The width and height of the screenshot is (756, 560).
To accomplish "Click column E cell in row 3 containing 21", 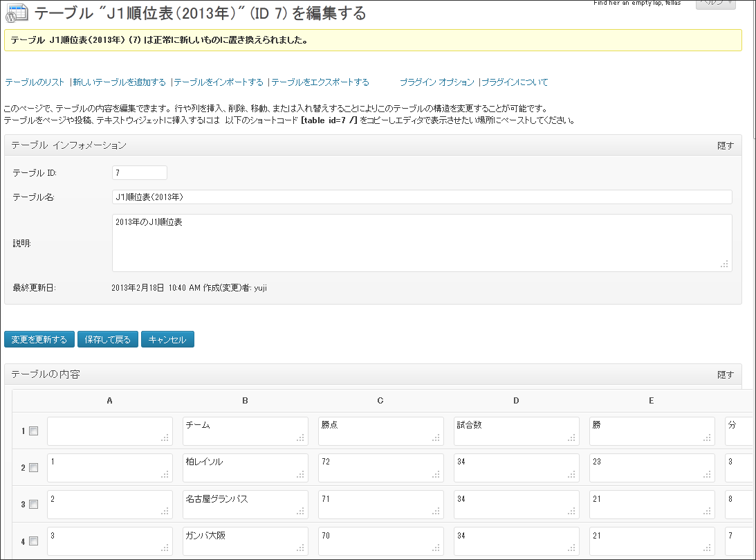I will pos(652,505).
